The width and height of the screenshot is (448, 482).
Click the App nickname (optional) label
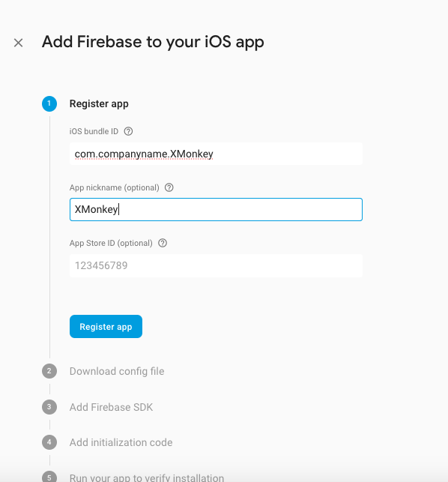tap(115, 188)
